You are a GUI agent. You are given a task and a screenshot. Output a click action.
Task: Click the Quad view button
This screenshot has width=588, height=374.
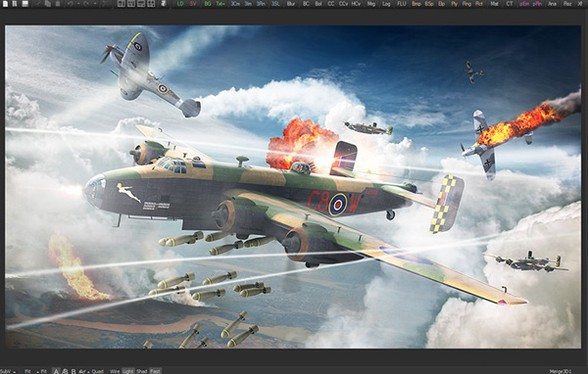(x=97, y=371)
